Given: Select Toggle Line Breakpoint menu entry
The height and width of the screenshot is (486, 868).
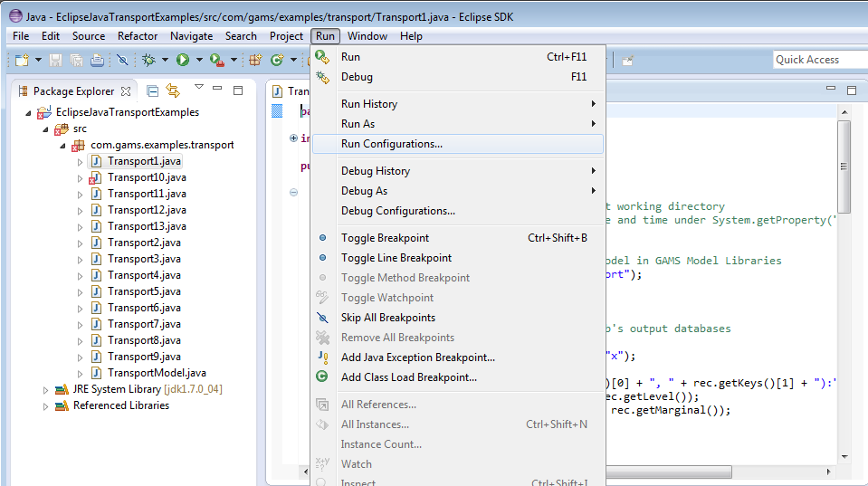Looking at the screenshot, I should tap(396, 258).
